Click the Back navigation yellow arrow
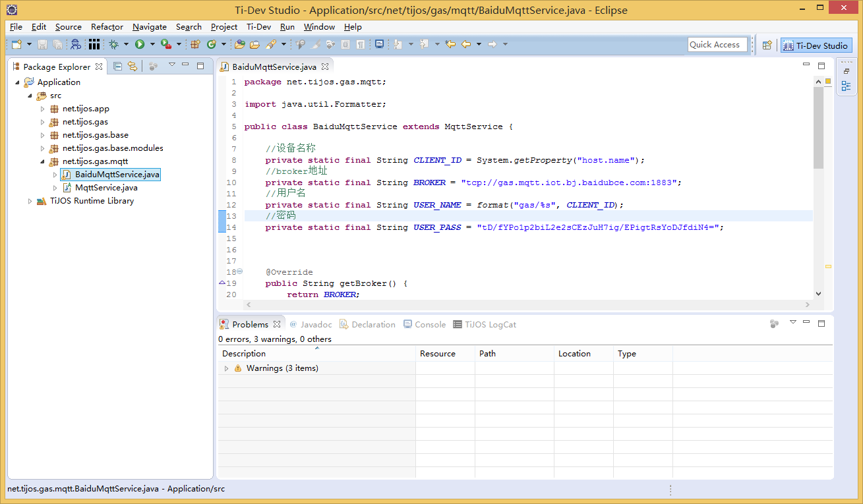863x504 pixels. [466, 44]
